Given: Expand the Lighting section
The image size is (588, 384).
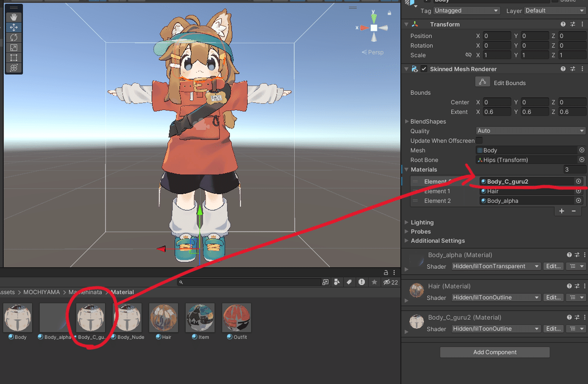Looking at the screenshot, I should point(407,222).
